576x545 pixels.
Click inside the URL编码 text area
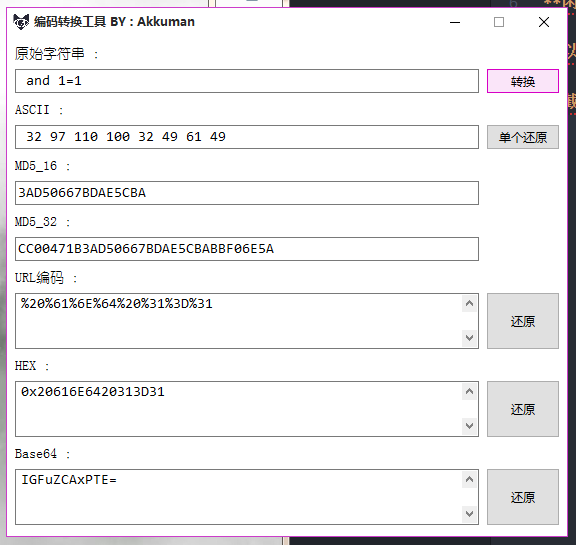tap(239, 321)
